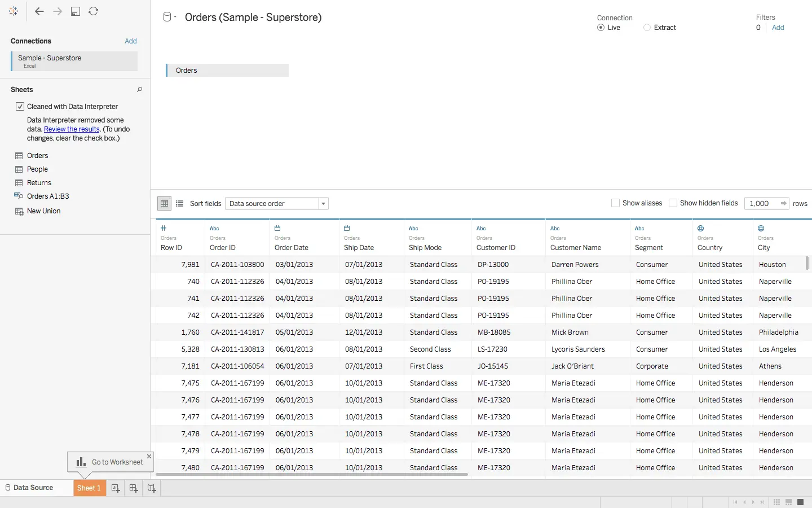Click the refresh data source icon
This screenshot has height=508, width=812.
tap(94, 11)
